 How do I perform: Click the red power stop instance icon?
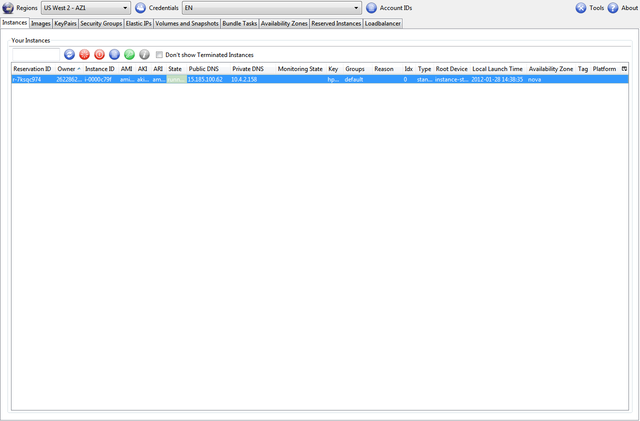coord(99,54)
